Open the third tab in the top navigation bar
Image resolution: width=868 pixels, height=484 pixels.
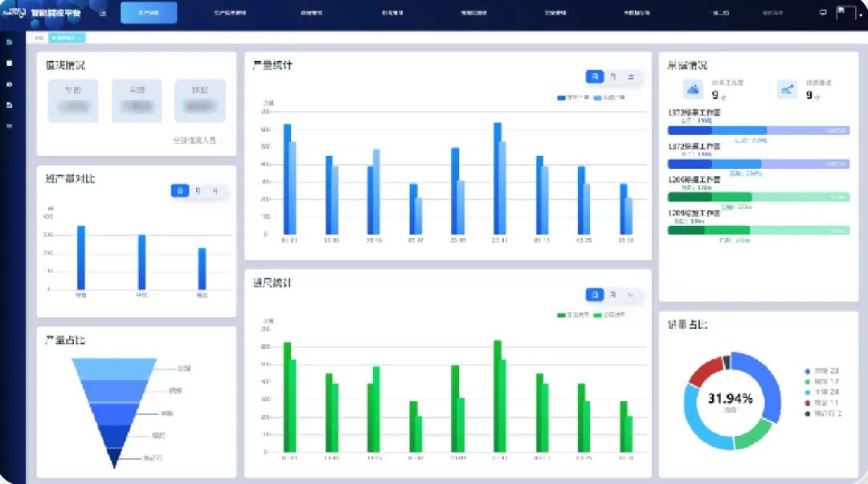(x=311, y=12)
